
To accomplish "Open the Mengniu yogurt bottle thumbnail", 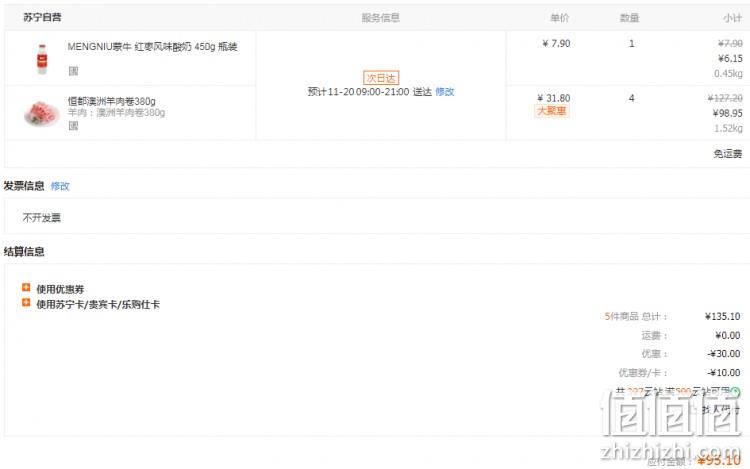I will tap(42, 59).
